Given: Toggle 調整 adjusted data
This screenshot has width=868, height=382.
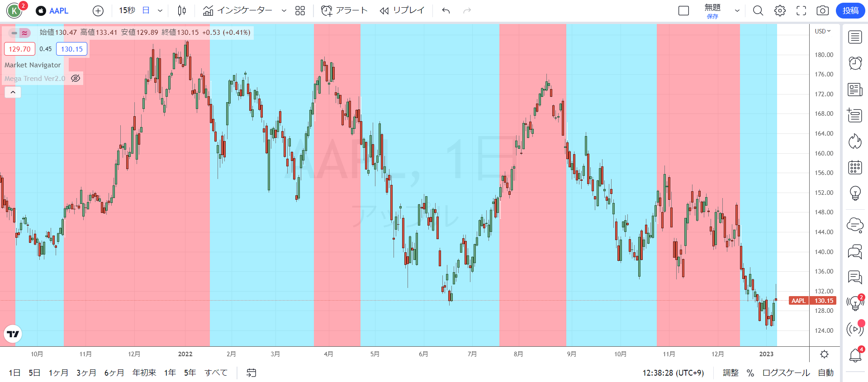Looking at the screenshot, I should 730,373.
